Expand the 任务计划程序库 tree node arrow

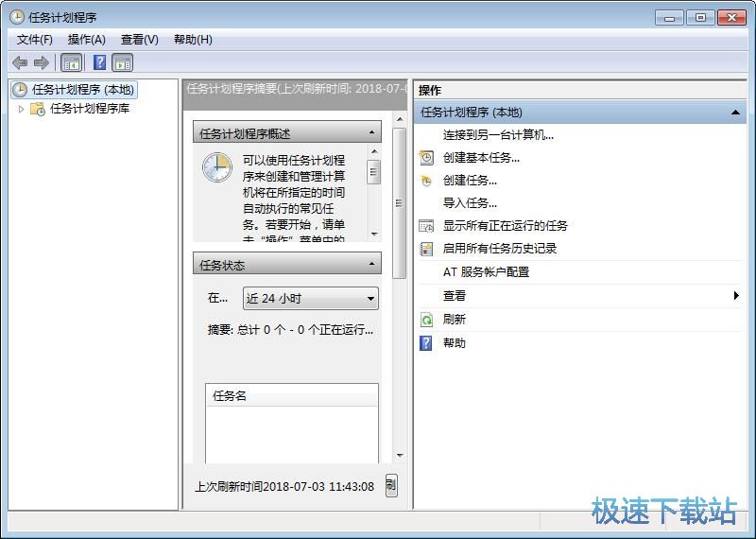(x=21, y=109)
